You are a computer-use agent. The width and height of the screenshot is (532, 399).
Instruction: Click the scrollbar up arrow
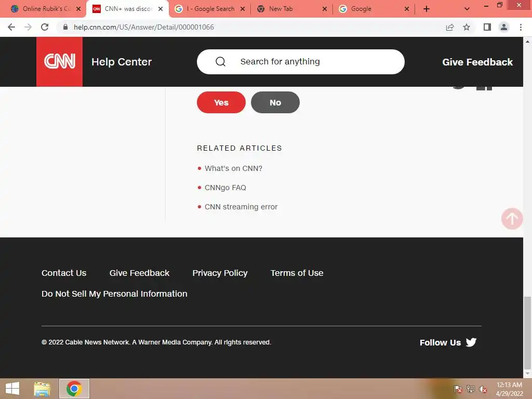point(527,42)
